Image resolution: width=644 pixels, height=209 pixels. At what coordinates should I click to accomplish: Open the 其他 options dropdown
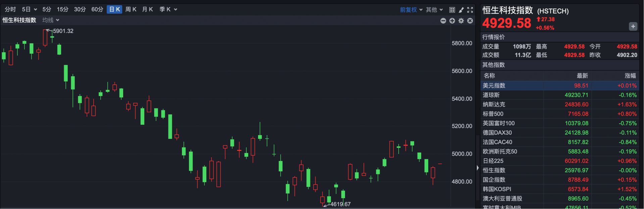click(434, 10)
